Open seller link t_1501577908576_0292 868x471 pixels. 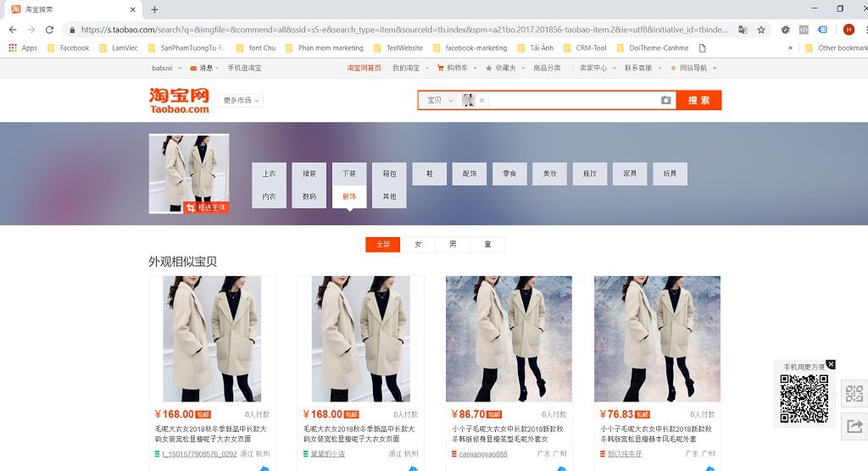199,454
